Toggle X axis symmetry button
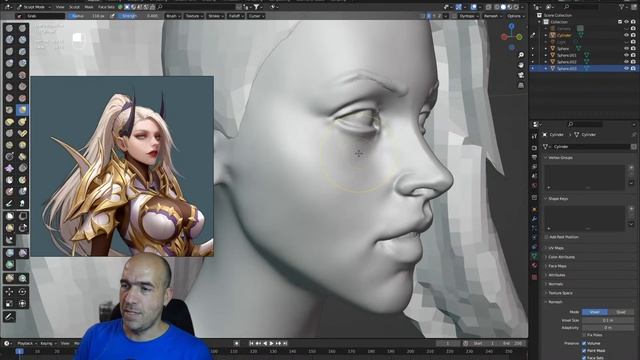640x360 pixels. [x=429, y=16]
